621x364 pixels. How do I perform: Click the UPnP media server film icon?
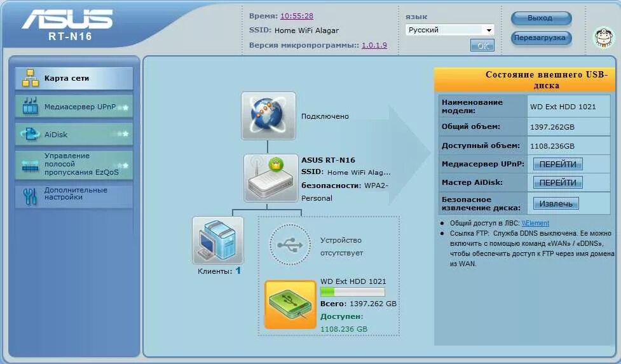pyautogui.click(x=31, y=106)
